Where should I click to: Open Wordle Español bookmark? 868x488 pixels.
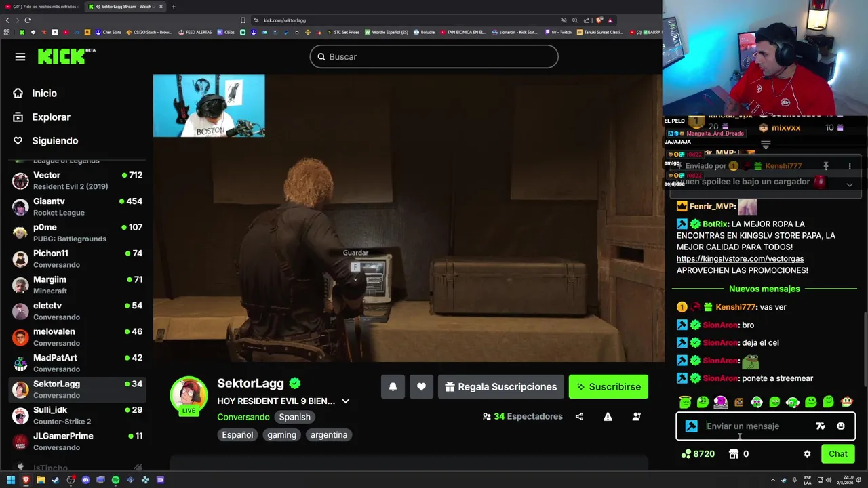click(x=387, y=32)
